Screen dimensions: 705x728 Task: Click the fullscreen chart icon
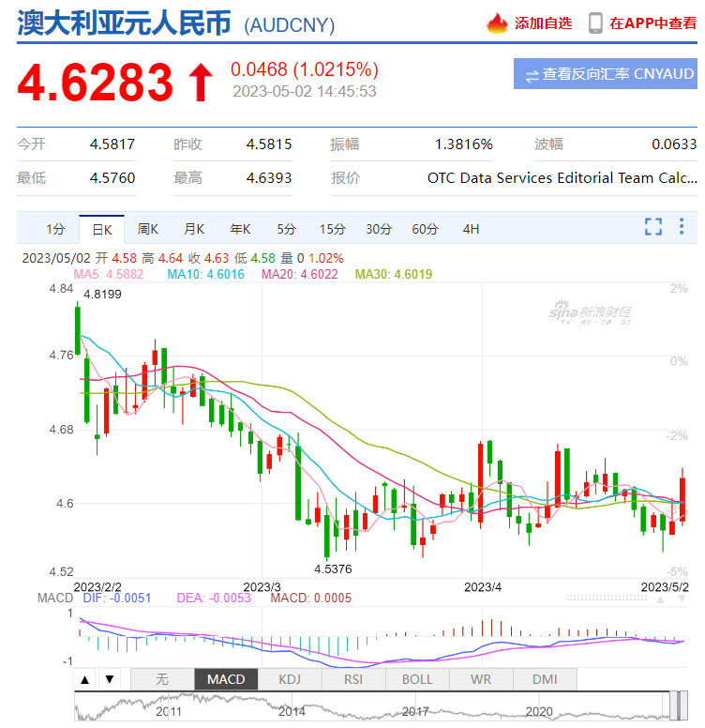(653, 227)
